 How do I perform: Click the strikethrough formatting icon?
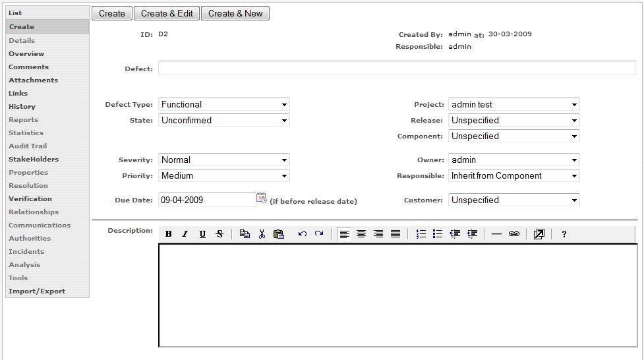click(220, 234)
